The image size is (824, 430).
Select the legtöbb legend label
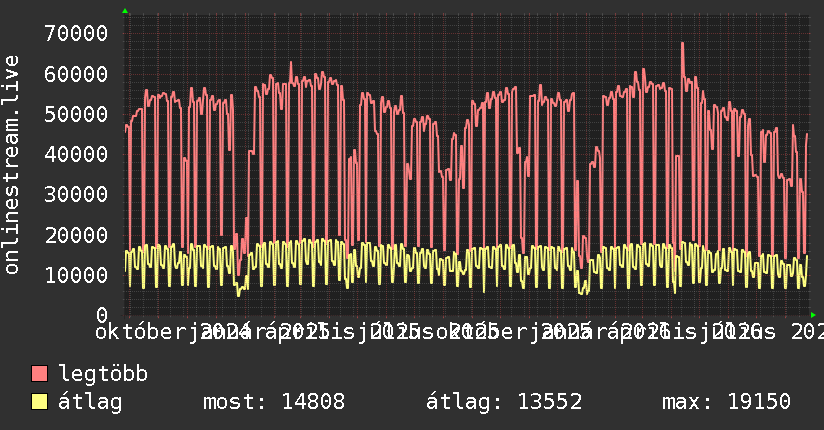pyautogui.click(x=103, y=374)
